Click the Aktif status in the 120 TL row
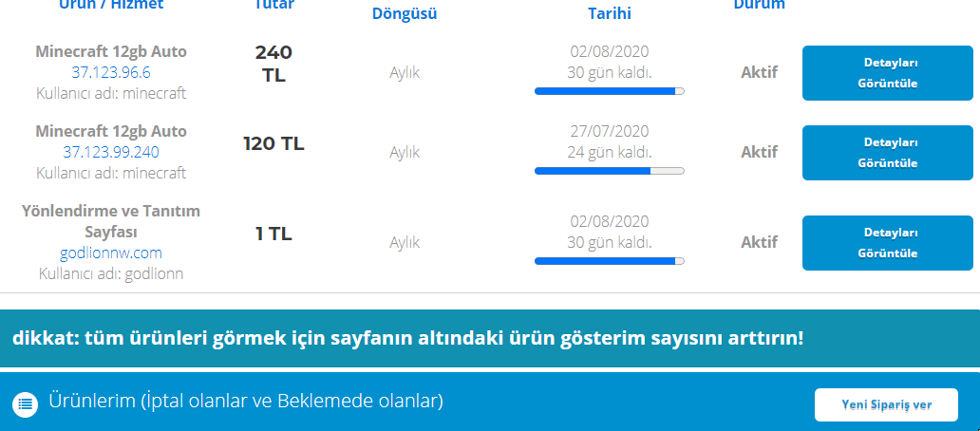Screen dimensions: 980x431 (759, 152)
